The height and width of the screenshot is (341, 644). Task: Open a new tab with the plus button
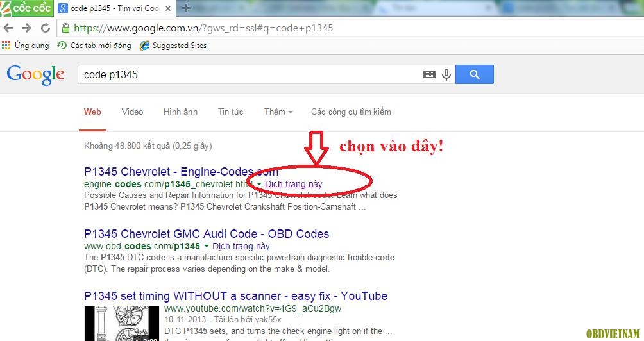tap(186, 8)
